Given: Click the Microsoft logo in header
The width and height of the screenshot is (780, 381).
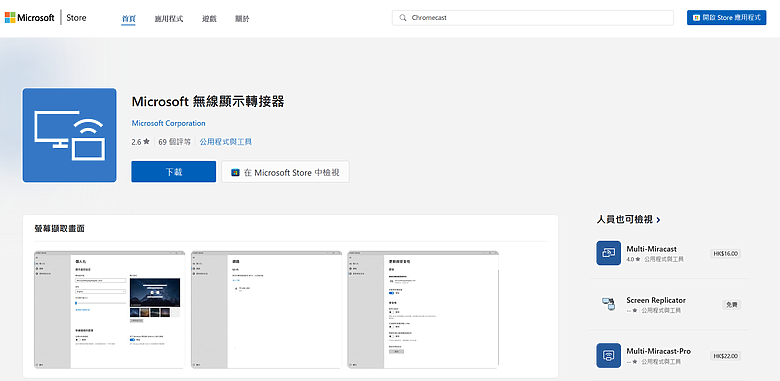Looking at the screenshot, I should click(29, 18).
